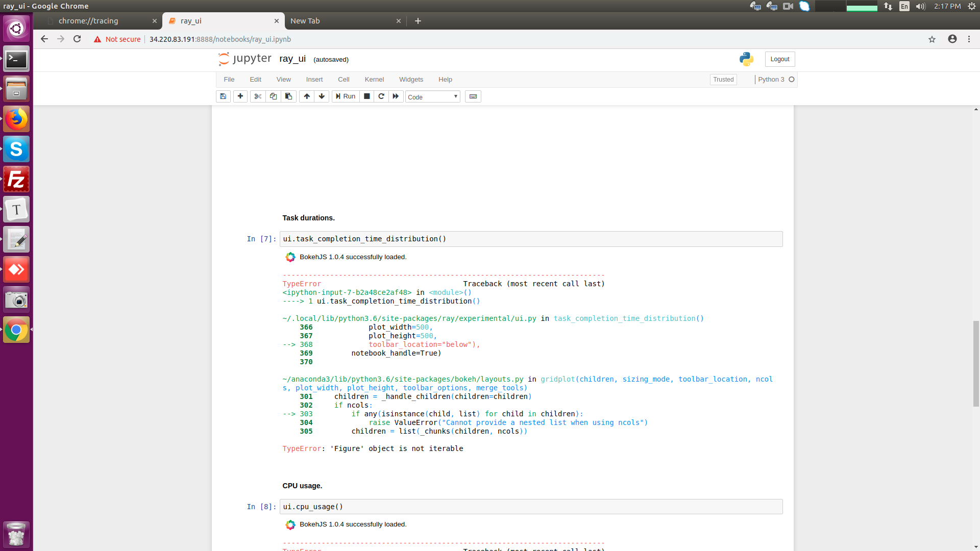Open Firefox from the Ubuntu dock
The width and height of the screenshot is (980, 551).
pos(16,119)
